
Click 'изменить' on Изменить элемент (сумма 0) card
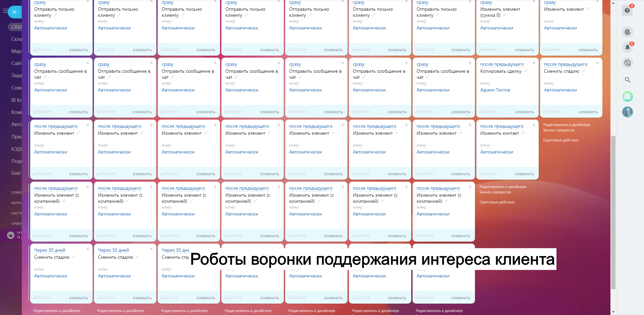click(524, 50)
